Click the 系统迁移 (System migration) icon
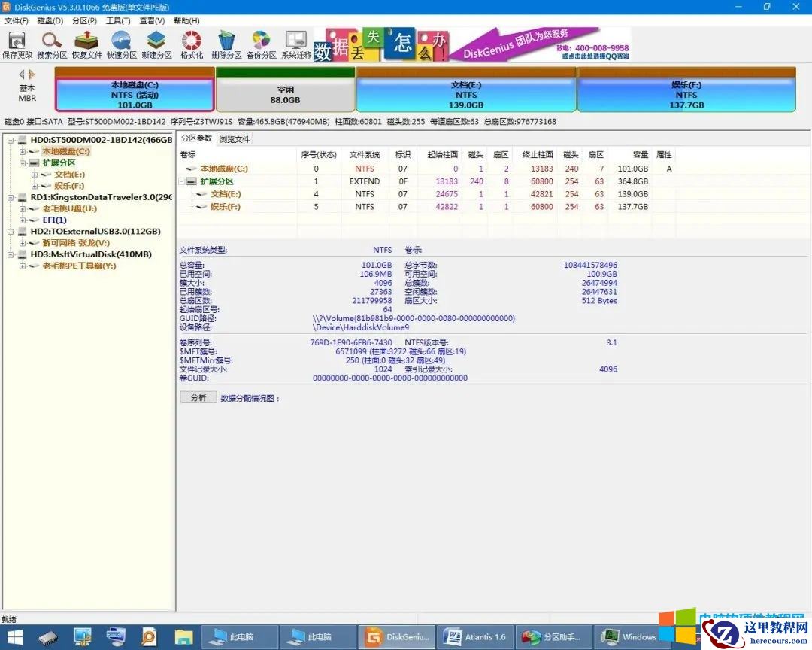The height and width of the screenshot is (650, 812). tap(295, 44)
